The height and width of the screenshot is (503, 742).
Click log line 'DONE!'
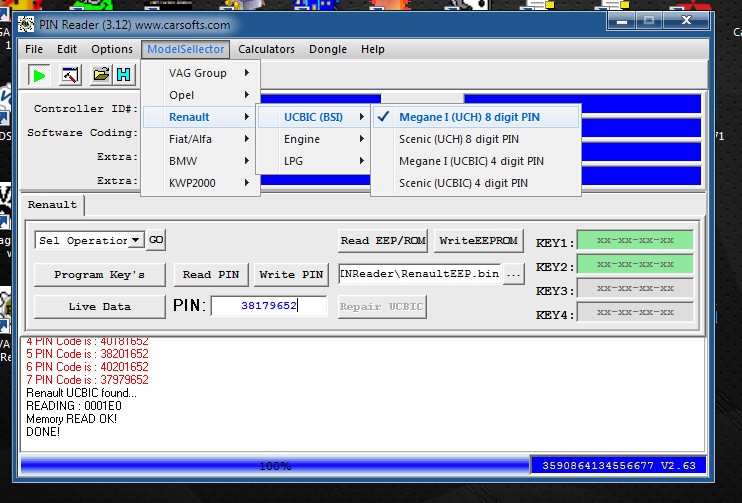43,432
